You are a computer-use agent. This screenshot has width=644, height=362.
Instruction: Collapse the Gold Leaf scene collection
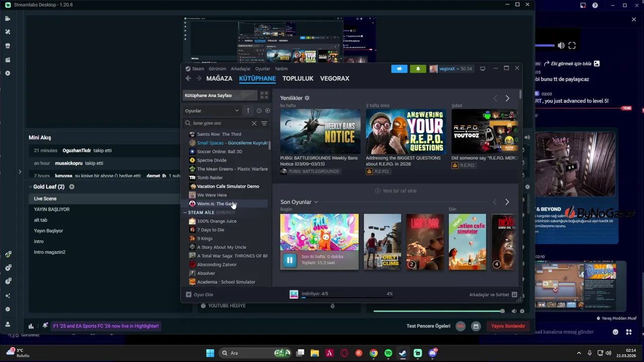30,187
